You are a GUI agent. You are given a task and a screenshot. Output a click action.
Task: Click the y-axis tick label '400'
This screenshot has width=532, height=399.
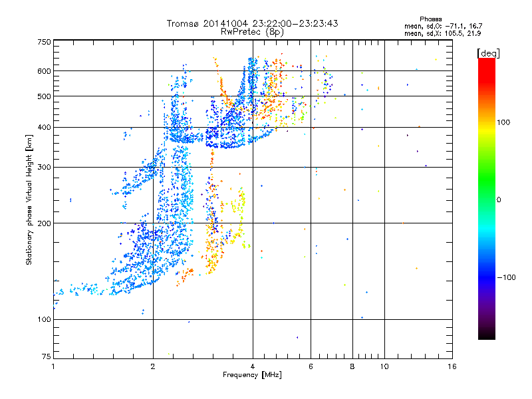tap(44, 128)
